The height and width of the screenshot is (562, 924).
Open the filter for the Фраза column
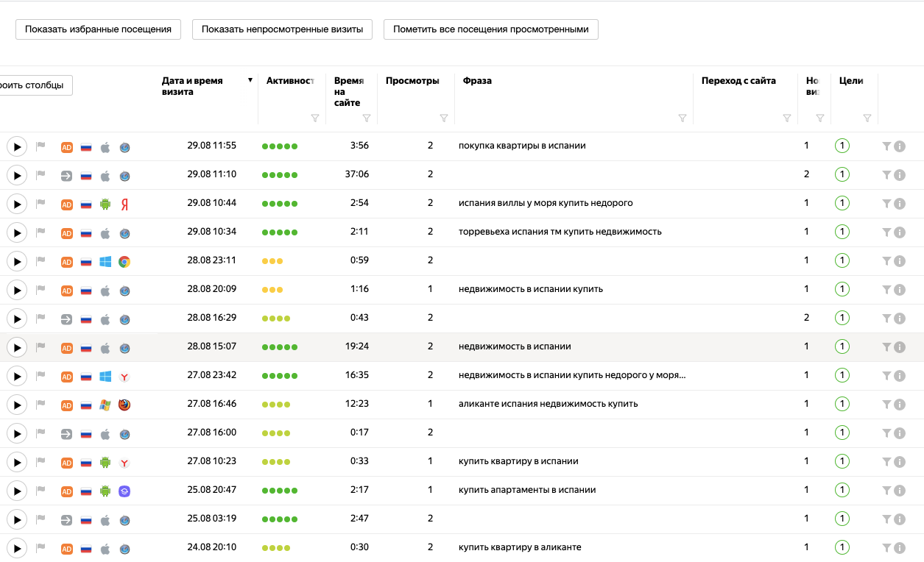682,118
